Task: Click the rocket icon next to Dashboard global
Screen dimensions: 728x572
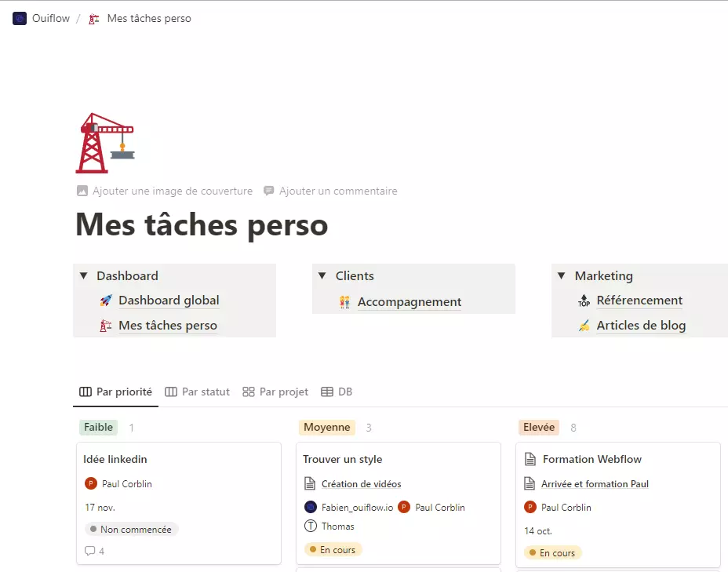Action: pyautogui.click(x=106, y=301)
